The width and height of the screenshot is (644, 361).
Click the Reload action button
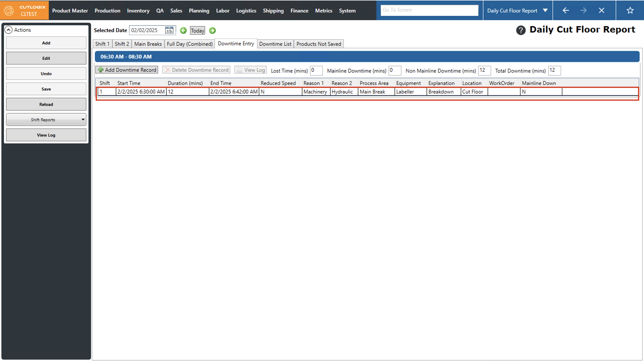[46, 104]
